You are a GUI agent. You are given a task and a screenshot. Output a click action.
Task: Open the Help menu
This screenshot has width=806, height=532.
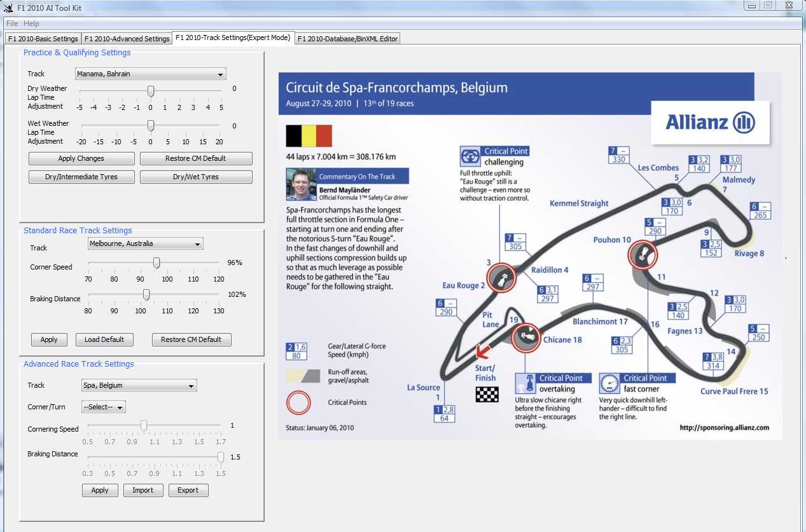pyautogui.click(x=31, y=24)
